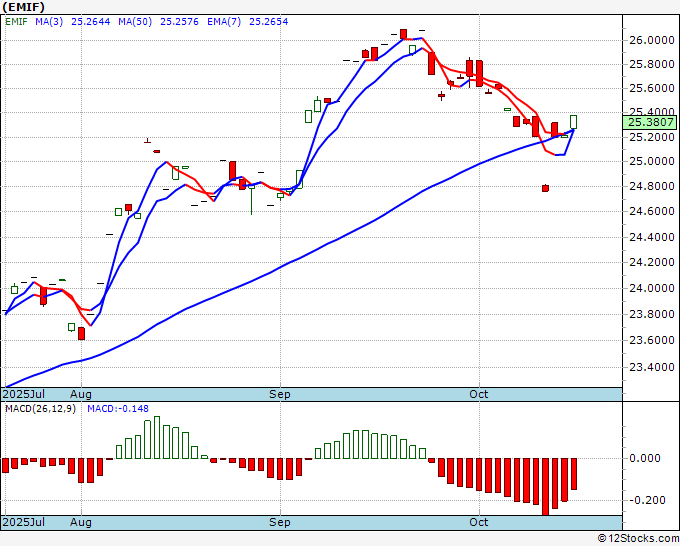Click the 24.0000 price axis label

652,288
